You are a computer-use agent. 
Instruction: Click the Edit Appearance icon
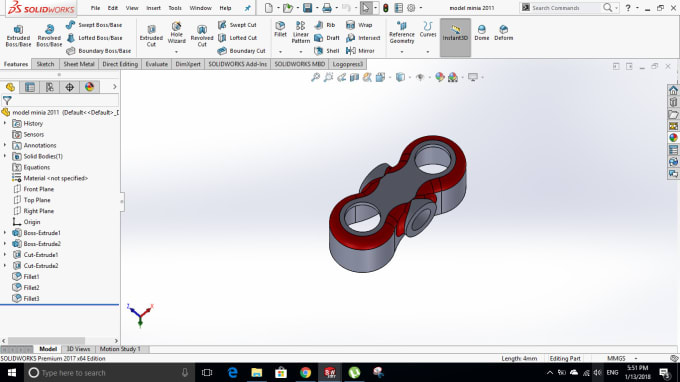(x=440, y=77)
